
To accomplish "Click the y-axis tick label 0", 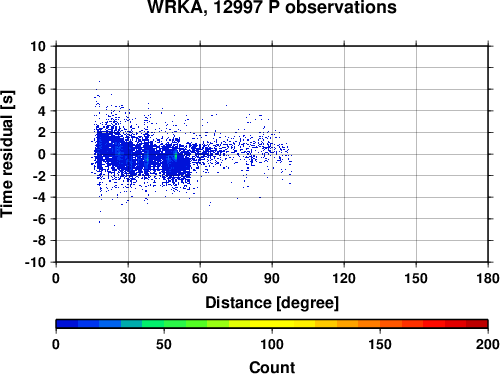I will tap(42, 154).
